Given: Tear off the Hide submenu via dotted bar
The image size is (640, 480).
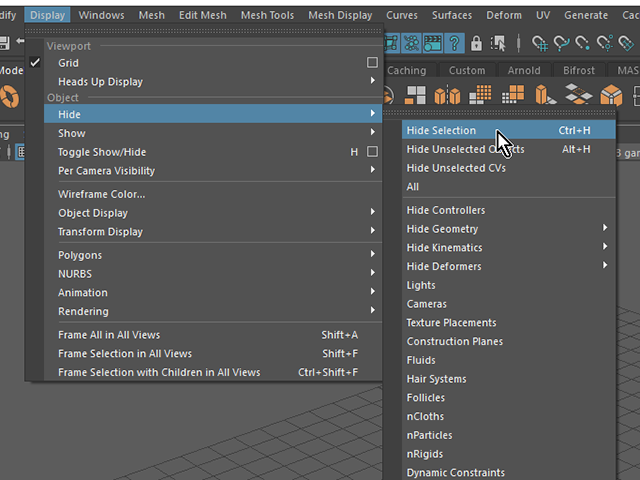Looking at the screenshot, I should pyautogui.click(x=499, y=113).
